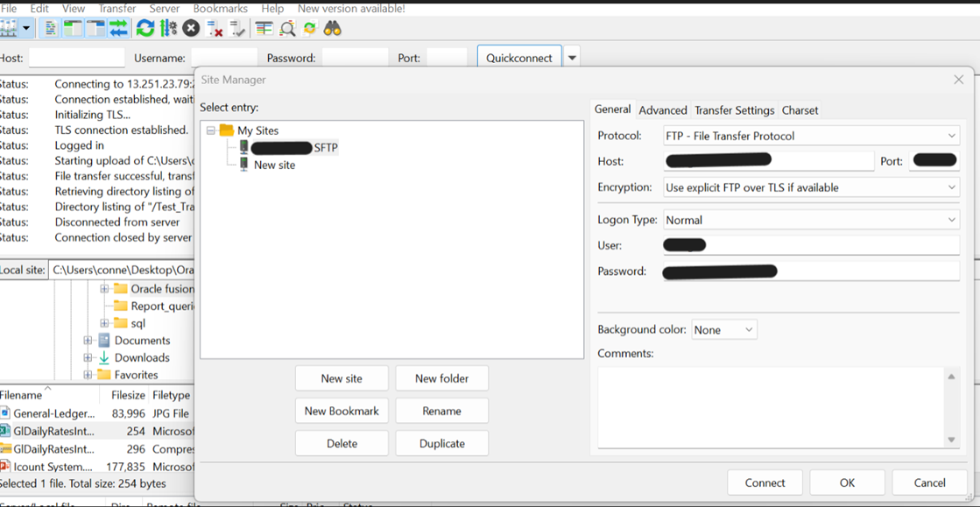980x507 pixels.
Task: Focus the Quickconnect Username field
Action: coord(224,58)
